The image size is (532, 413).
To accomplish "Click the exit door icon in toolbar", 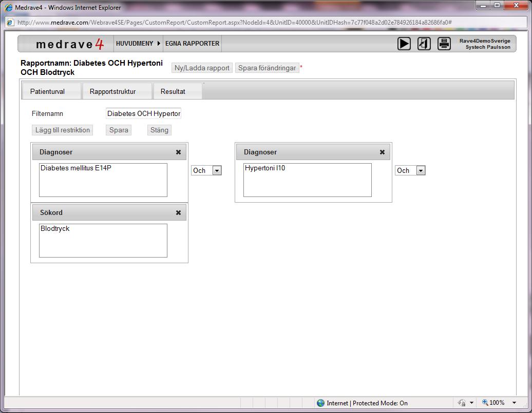I will click(424, 44).
